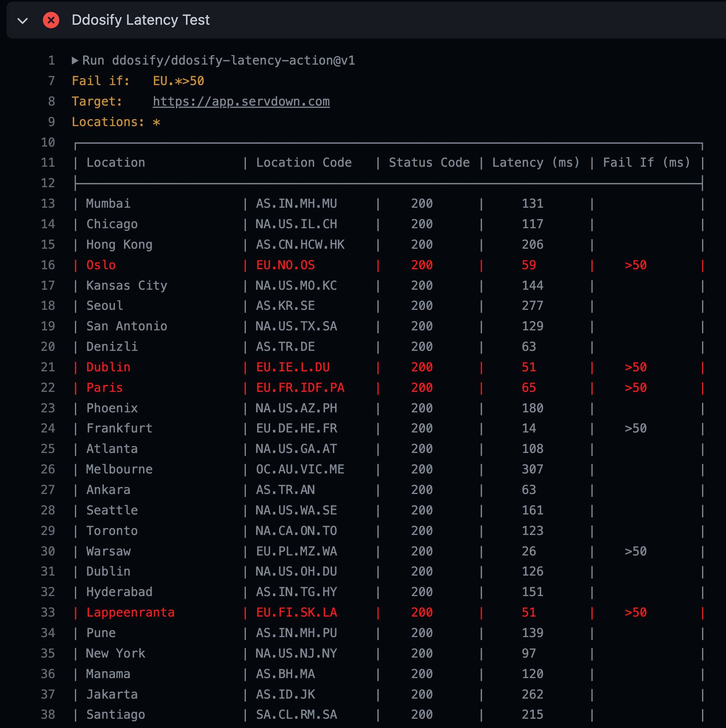Click the table header Latency (ms)
The height and width of the screenshot is (728, 726).
[536, 162]
